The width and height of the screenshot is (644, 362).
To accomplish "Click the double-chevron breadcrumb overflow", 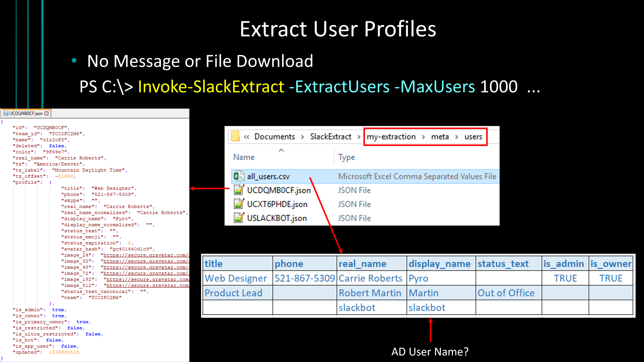I will (x=247, y=137).
